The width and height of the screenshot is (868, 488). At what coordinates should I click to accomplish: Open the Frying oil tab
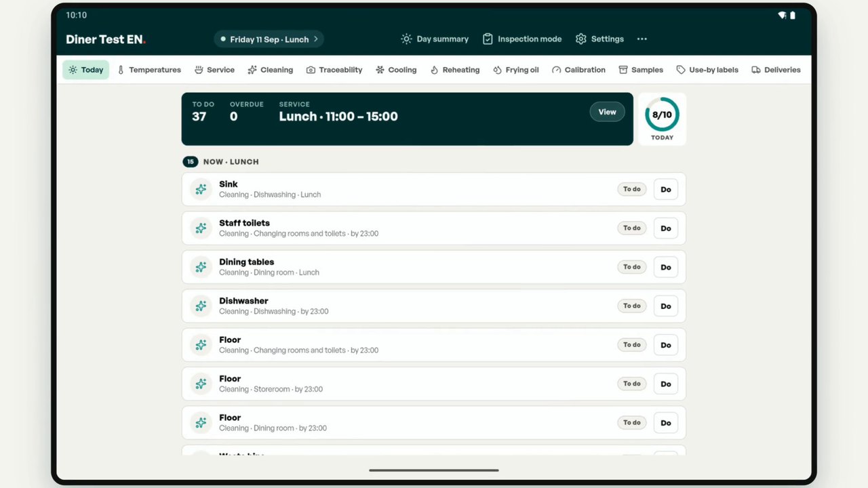pyautogui.click(x=515, y=70)
